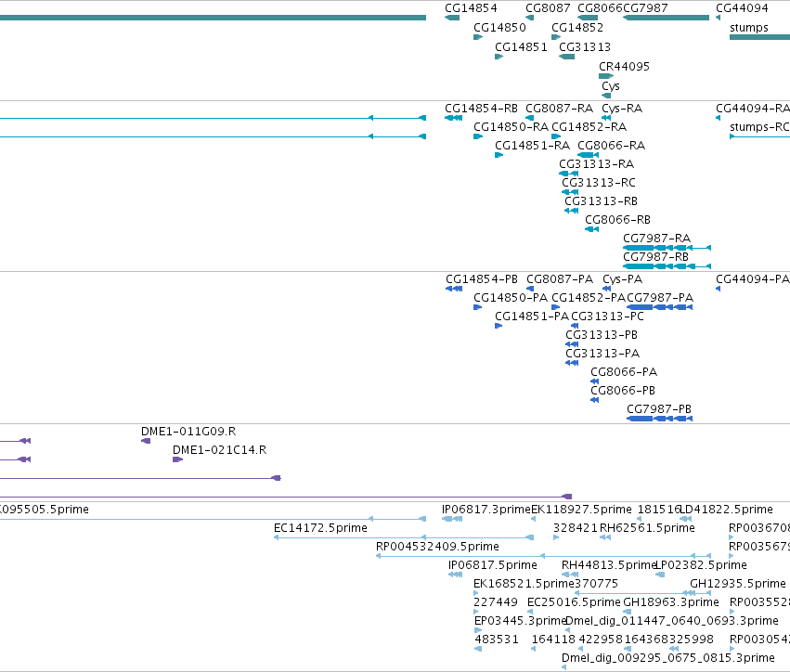The width and height of the screenshot is (790, 672).
Task: Select the CG7987 gene bar
Action: pyautogui.click(x=666, y=18)
